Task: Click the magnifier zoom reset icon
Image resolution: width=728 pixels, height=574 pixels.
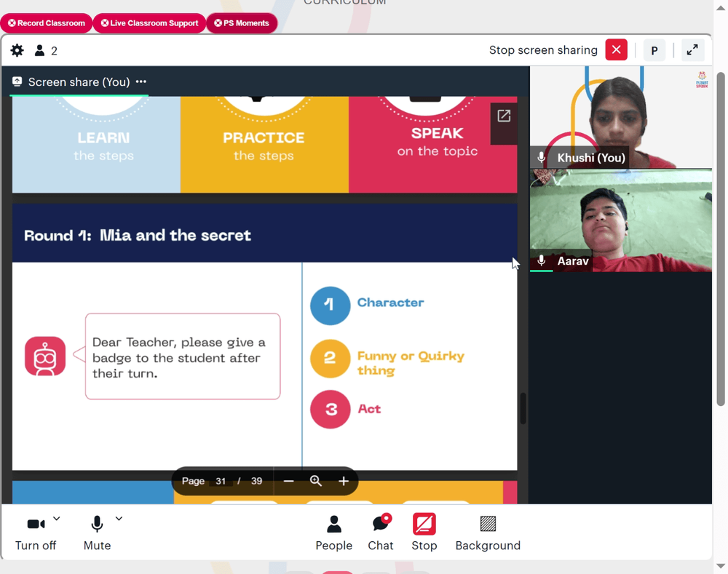Action: (x=316, y=481)
